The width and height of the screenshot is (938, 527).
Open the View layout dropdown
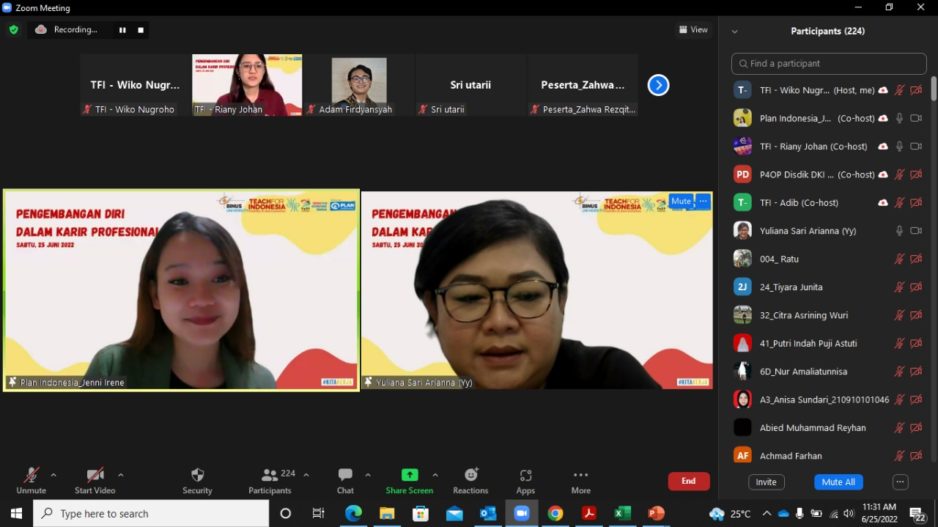pyautogui.click(x=693, y=29)
